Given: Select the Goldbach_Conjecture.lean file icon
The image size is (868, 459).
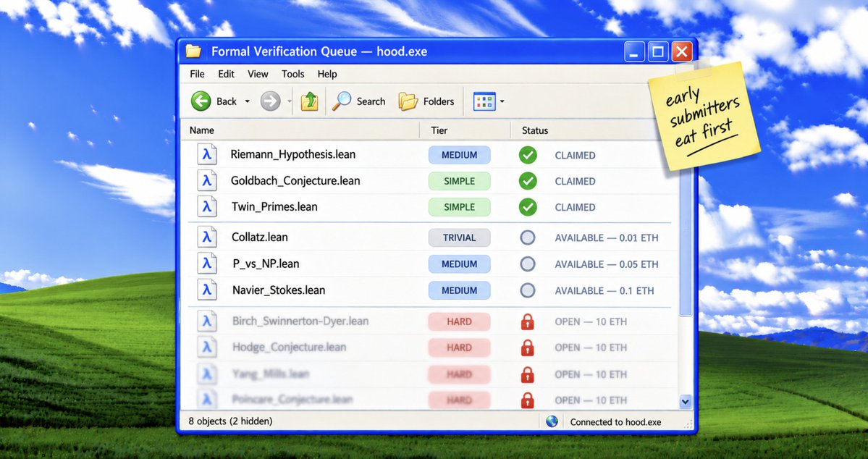Looking at the screenshot, I should click(207, 180).
